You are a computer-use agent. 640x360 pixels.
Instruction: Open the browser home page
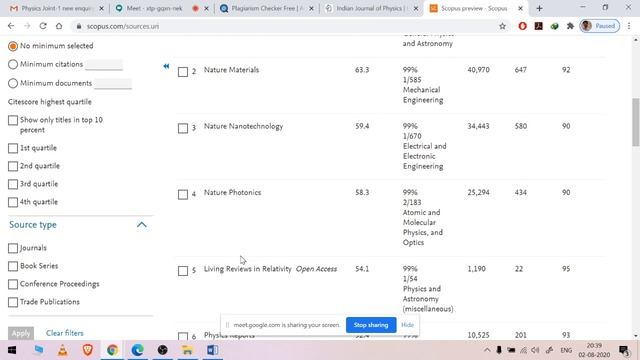[59, 26]
